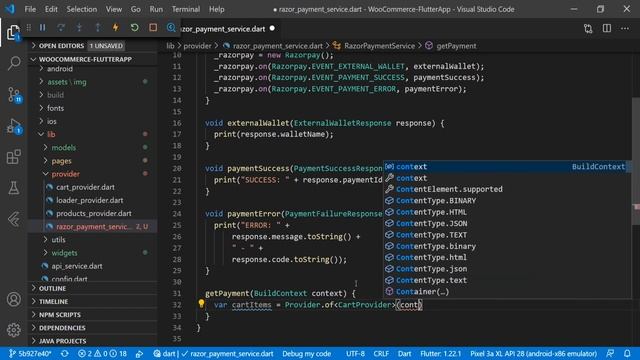Open the View menu
Viewport: 640px width, 360px height.
tap(113, 9)
